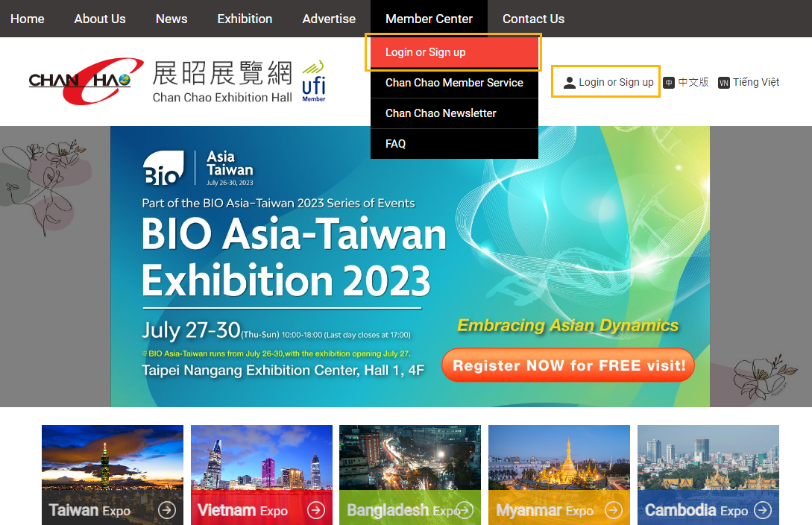The height and width of the screenshot is (525, 812).
Task: Select FAQ in Member Center menu
Action: (396, 144)
